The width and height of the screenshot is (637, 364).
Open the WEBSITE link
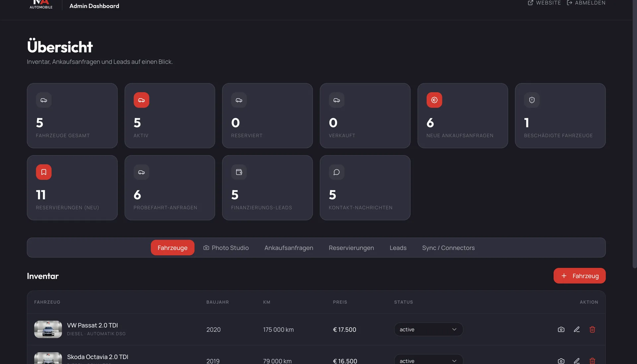tap(544, 3)
